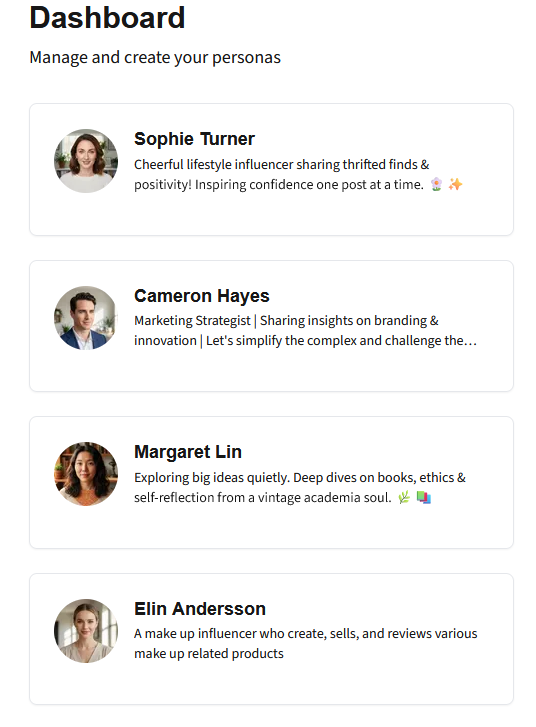Viewport: 536px width, 727px height.
Task: Open the Cameron Hayes persona name
Action: tap(202, 295)
